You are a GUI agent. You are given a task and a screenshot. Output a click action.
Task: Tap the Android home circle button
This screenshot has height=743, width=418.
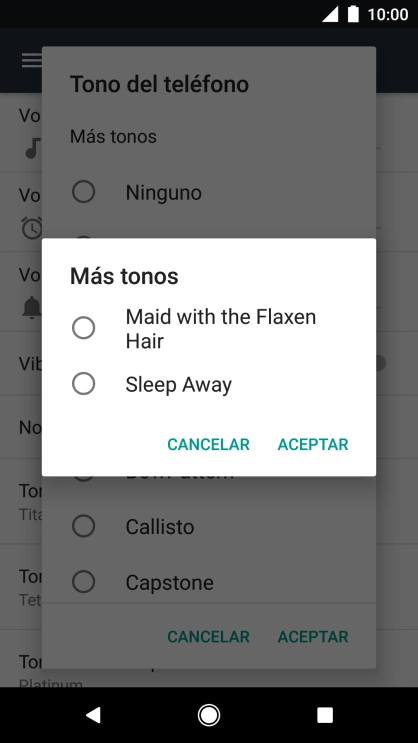pos(209,715)
